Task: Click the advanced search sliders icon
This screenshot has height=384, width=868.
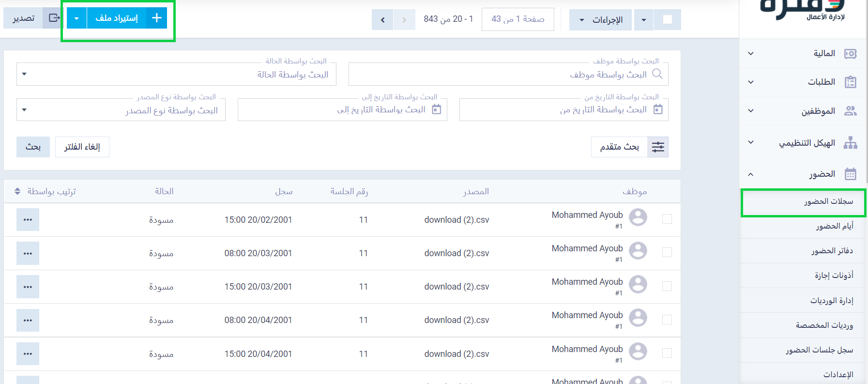Action: pyautogui.click(x=658, y=147)
